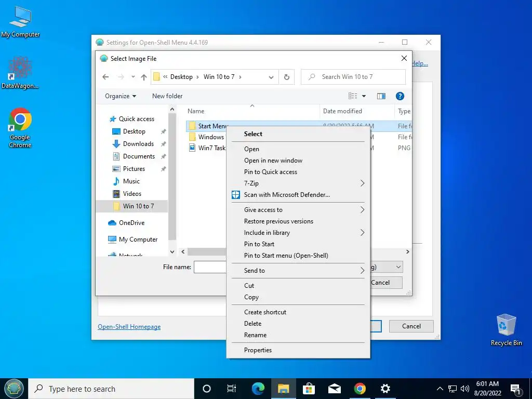
Task: Click the taskbar search box
Action: (x=111, y=389)
